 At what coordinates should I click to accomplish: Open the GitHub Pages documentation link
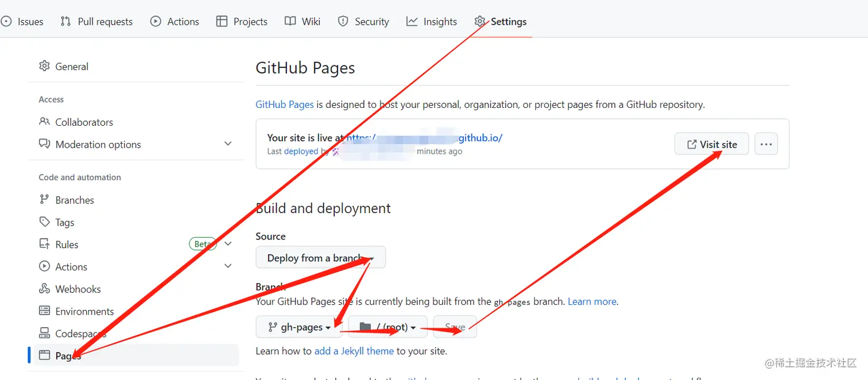coord(285,104)
